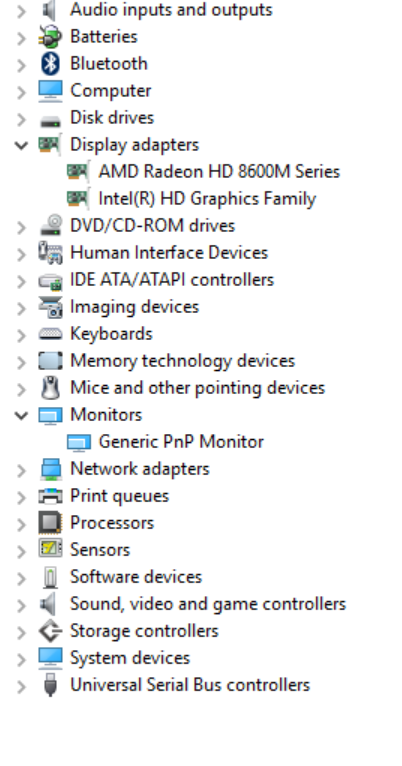Select the Human Interface Devices label

(x=169, y=253)
